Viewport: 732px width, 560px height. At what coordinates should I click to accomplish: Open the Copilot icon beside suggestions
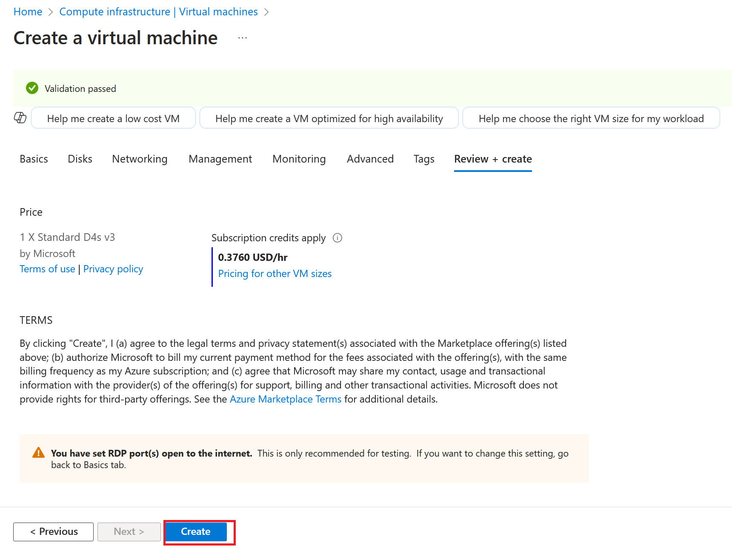[20, 118]
